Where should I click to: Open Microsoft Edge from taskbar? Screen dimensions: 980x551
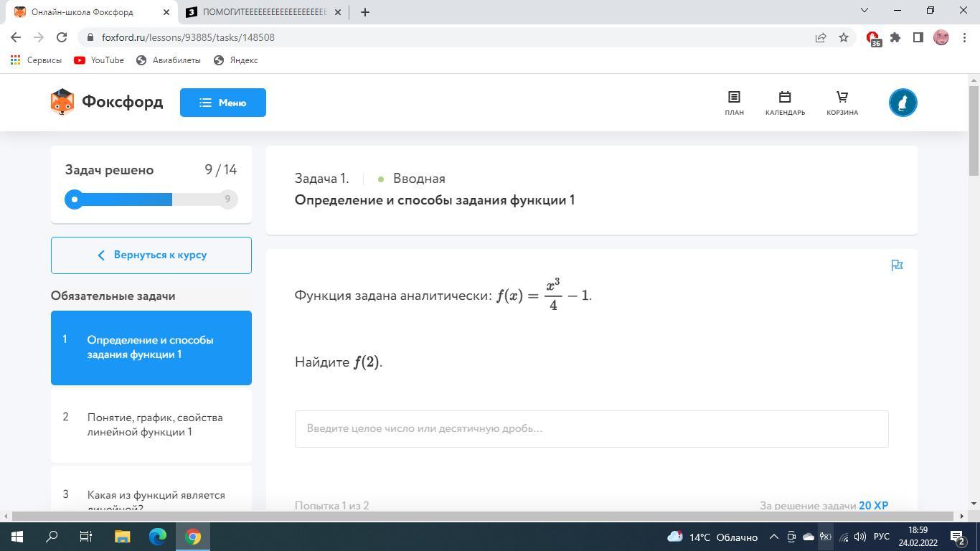pos(157,537)
